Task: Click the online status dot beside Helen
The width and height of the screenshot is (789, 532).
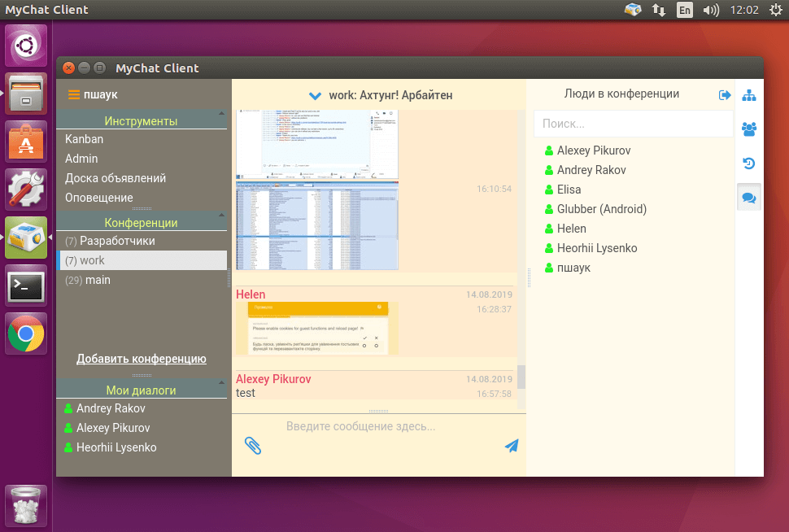Action: tap(547, 229)
